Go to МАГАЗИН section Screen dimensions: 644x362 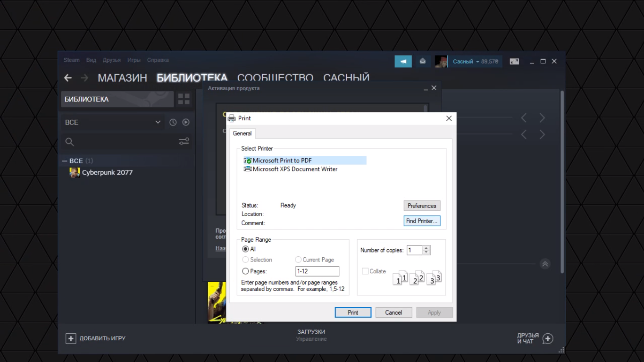click(x=122, y=78)
